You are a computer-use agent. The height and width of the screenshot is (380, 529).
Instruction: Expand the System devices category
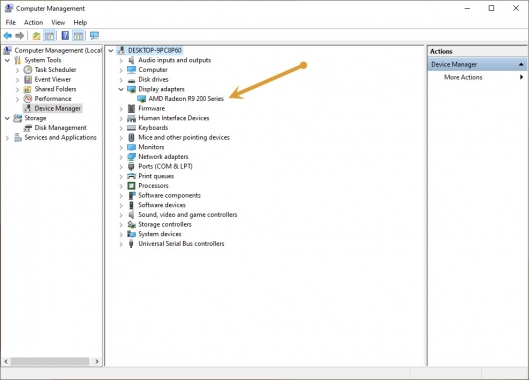pos(121,234)
